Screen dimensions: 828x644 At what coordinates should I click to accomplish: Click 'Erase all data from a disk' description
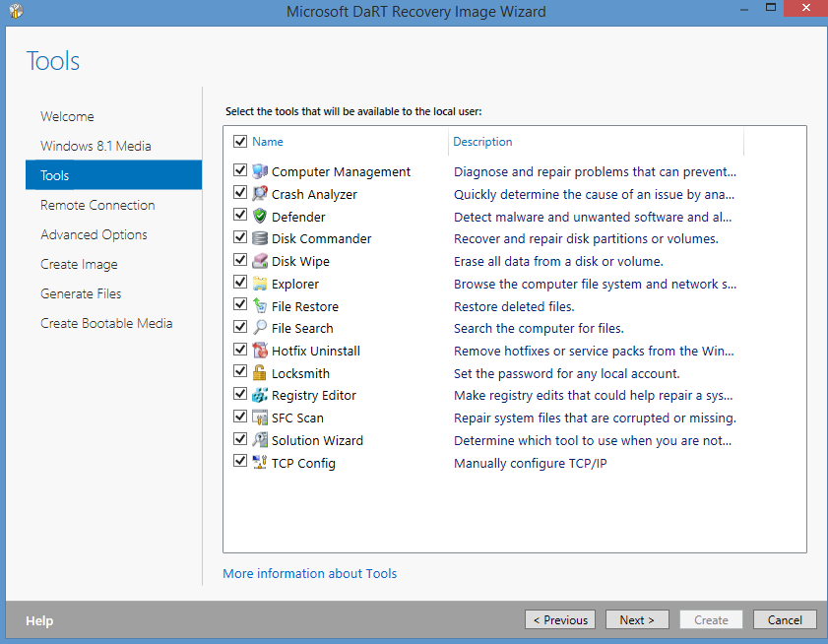pyautogui.click(x=558, y=262)
